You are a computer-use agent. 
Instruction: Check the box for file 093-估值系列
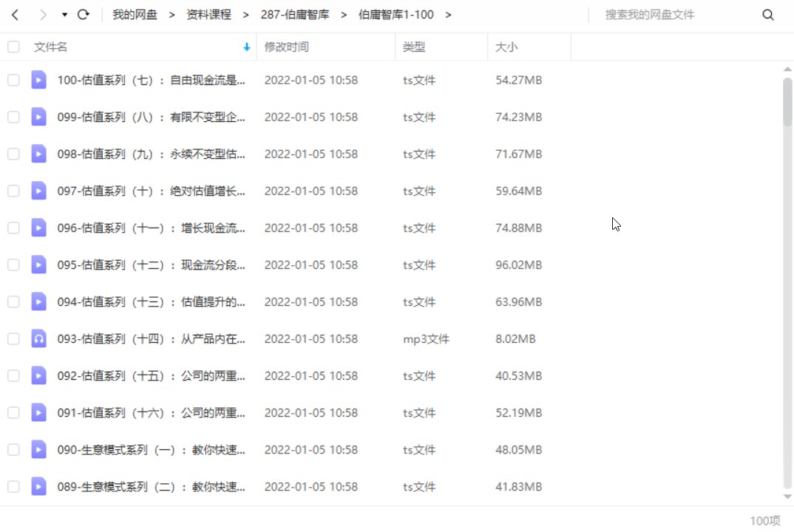coord(13,338)
